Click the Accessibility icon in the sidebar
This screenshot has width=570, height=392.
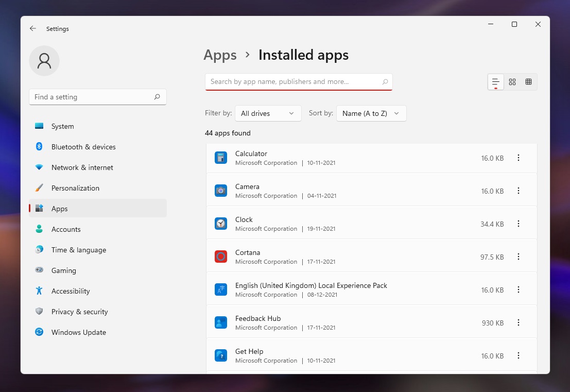click(x=39, y=291)
